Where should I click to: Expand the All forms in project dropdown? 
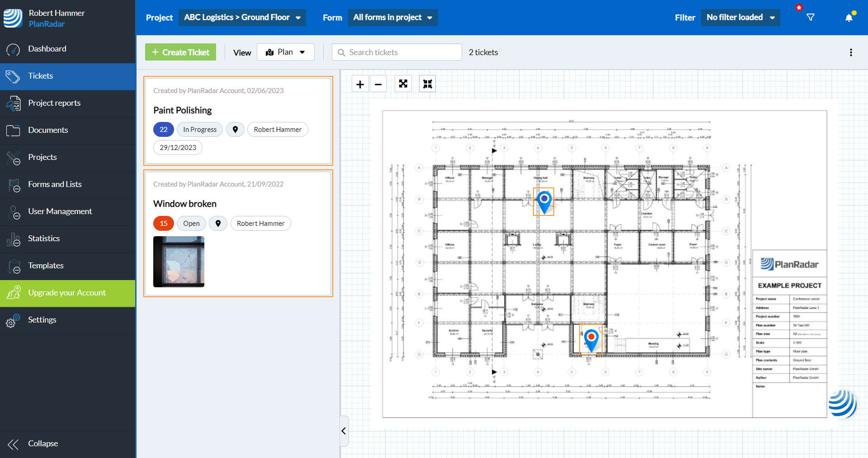[392, 18]
